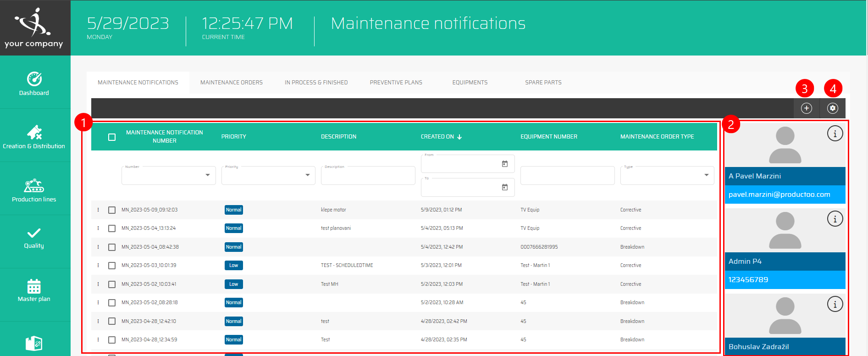868x356 pixels.
Task: Click the Description filter text field
Action: click(368, 176)
